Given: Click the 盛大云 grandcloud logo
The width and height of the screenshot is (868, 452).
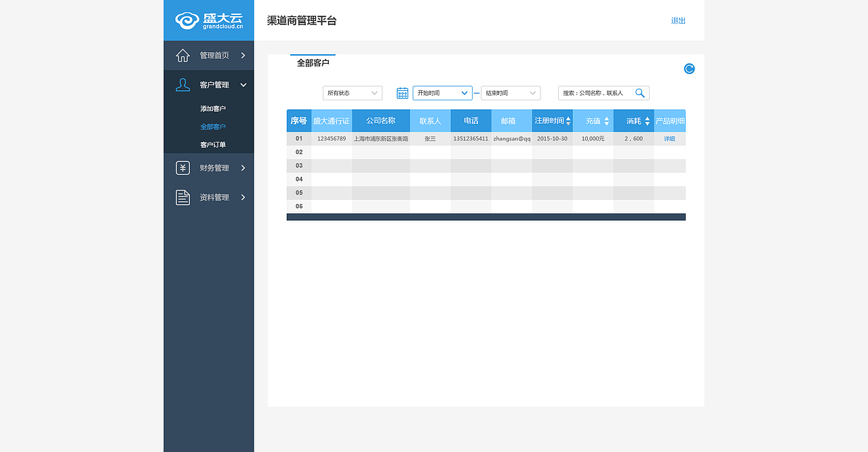Looking at the screenshot, I should point(209,20).
